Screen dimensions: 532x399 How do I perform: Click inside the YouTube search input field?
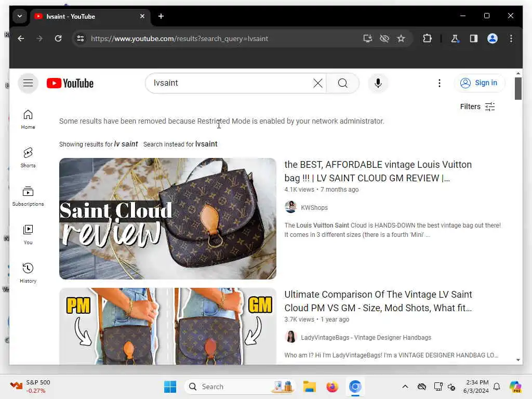tap(231, 83)
